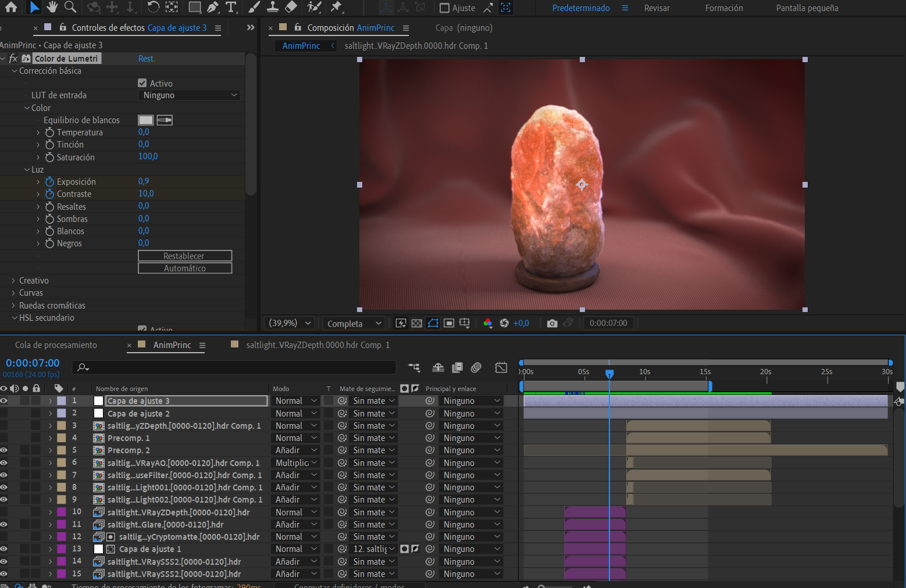Take a snapshot with camera icon
The width and height of the screenshot is (906, 588).
point(552,323)
